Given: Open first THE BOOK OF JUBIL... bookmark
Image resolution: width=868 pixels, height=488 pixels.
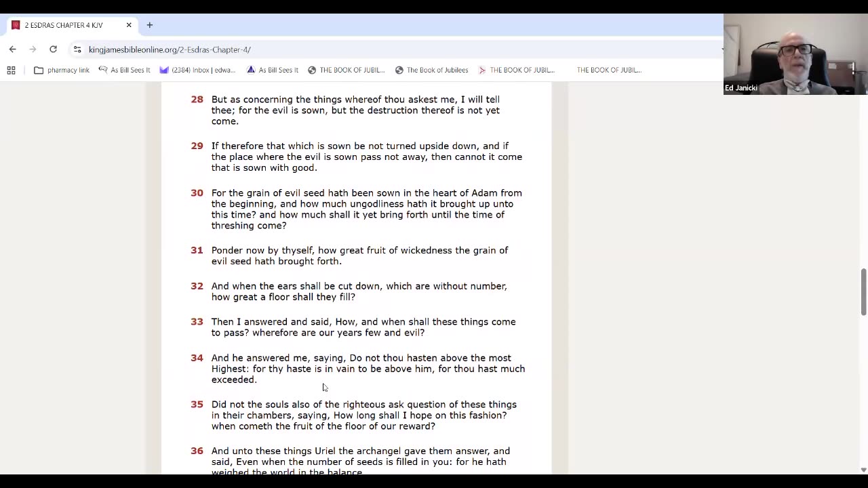Looking at the screenshot, I should coord(346,70).
